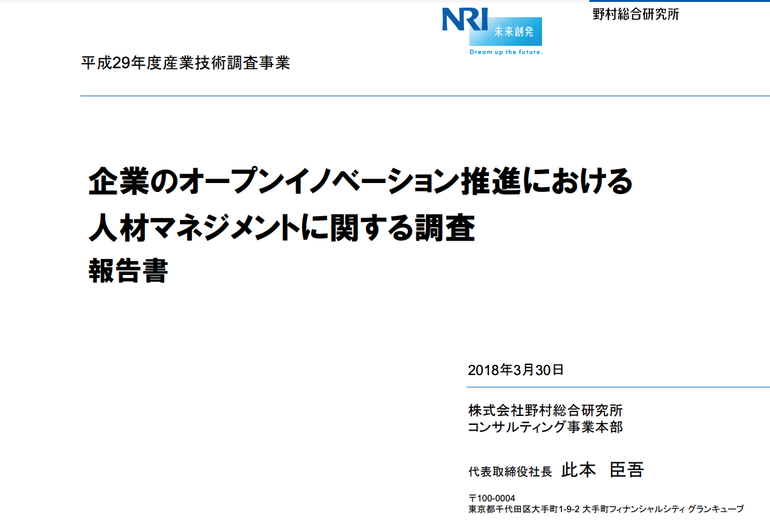Click the 株式会社野村総合研究所 company name

545,410
